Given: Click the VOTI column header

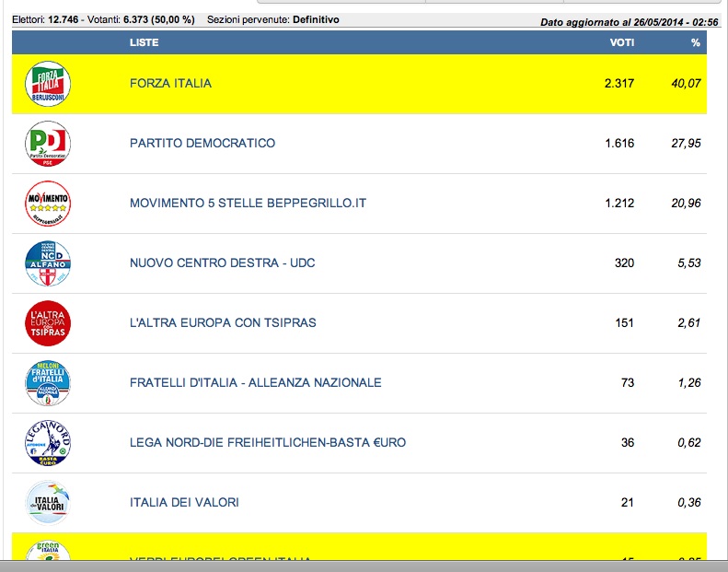Looking at the screenshot, I should [x=621, y=42].
